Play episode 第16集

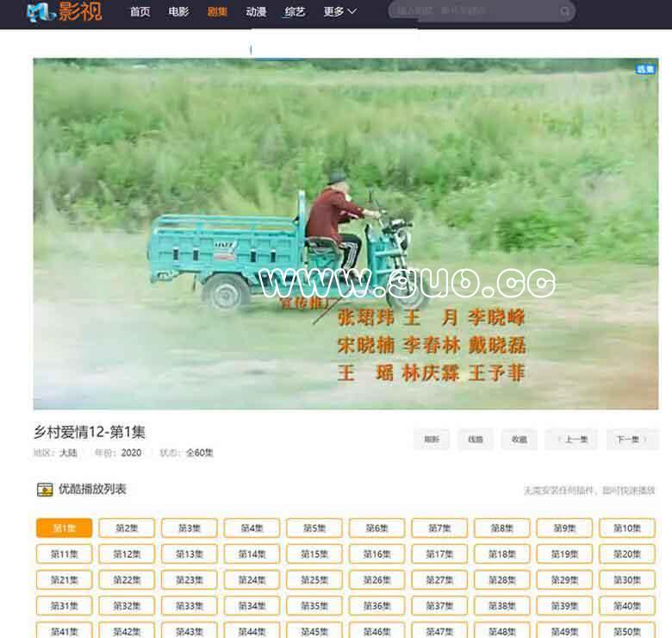click(377, 554)
